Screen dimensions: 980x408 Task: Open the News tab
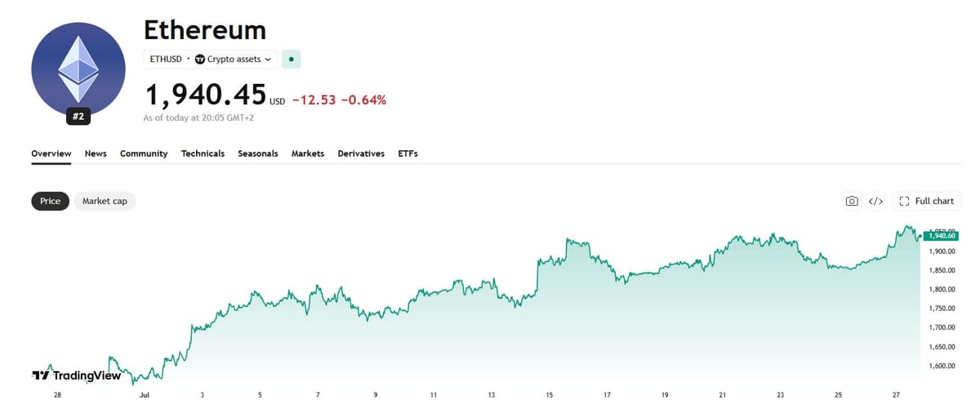tap(96, 153)
